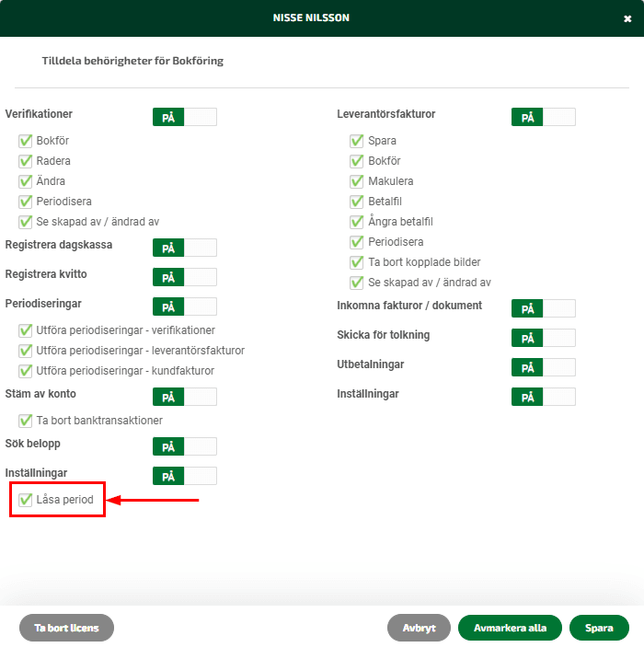Click the Ta bort licens button
Viewport: 644px width, 659px height.
coord(66,628)
